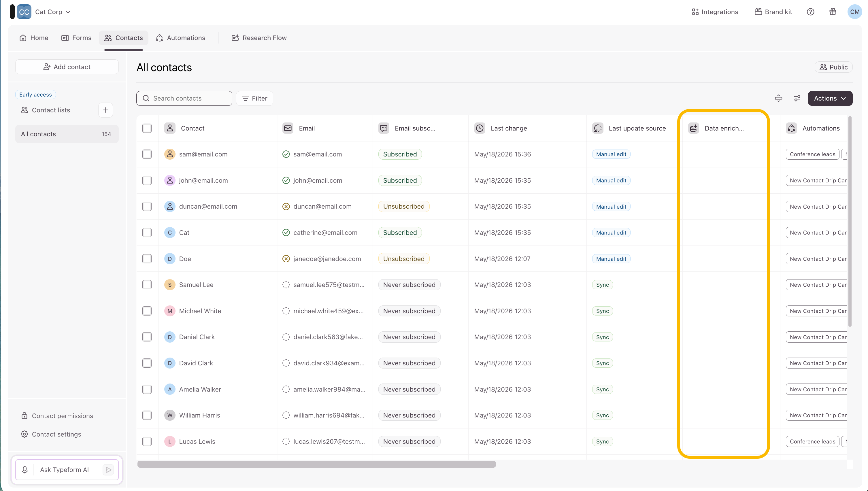Click the microphone icon in Ask Typeform AI
868x491 pixels.
point(24,469)
